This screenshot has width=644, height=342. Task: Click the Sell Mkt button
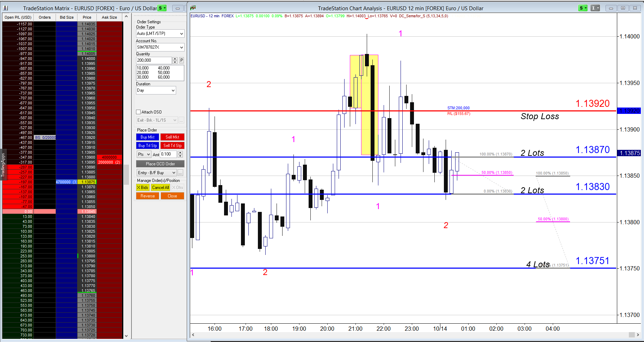tap(173, 137)
